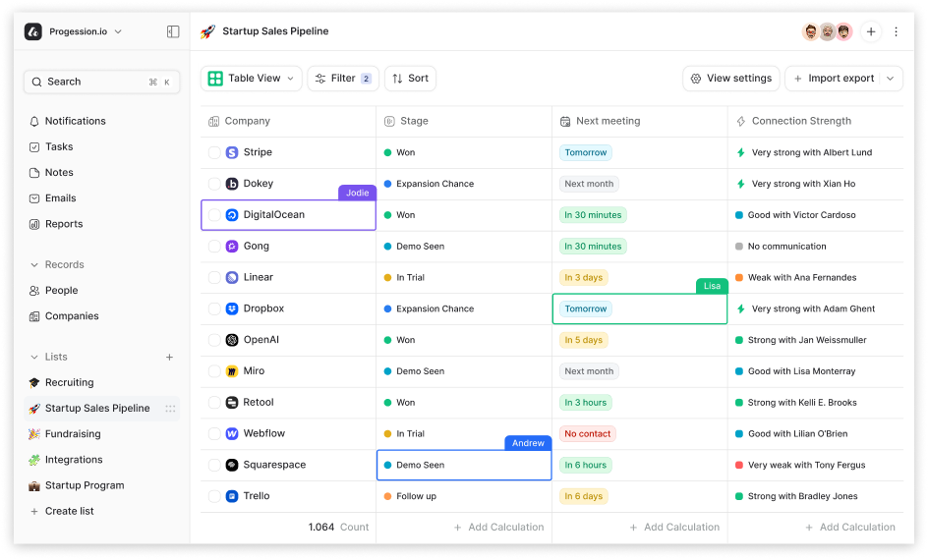The height and width of the screenshot is (560, 928).
Task: Open Tasks in the sidebar
Action: (51, 146)
